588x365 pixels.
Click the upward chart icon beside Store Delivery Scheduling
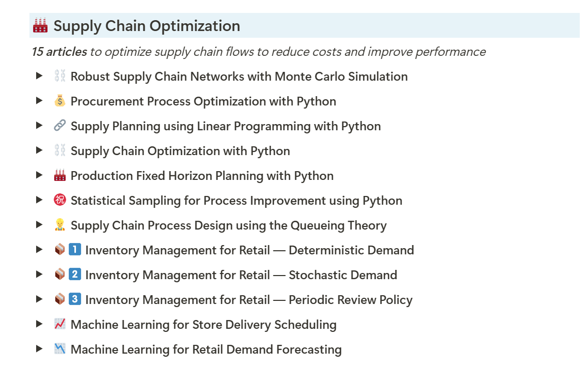(x=60, y=325)
